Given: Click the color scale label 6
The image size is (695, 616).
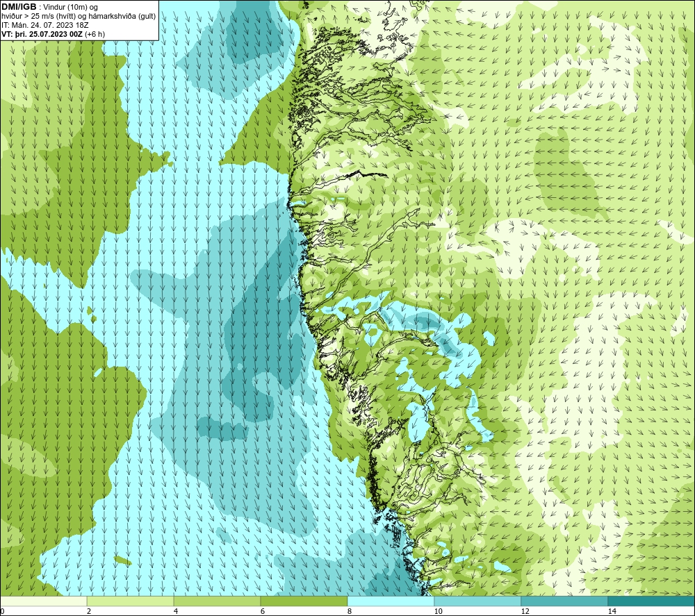Looking at the screenshot, I should [263, 611].
